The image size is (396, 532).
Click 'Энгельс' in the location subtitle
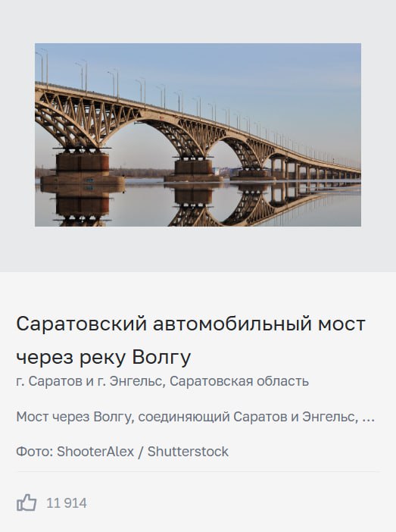pyautogui.click(x=136, y=381)
